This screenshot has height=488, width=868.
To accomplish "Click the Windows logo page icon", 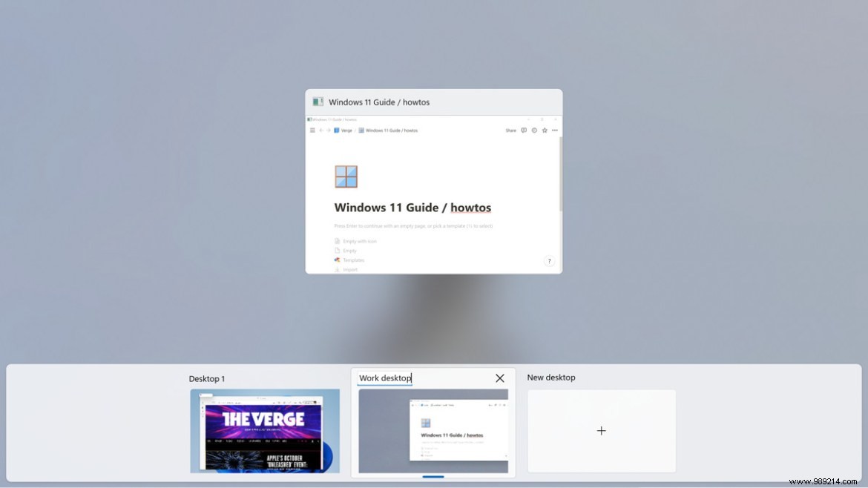I will pyautogui.click(x=346, y=176).
